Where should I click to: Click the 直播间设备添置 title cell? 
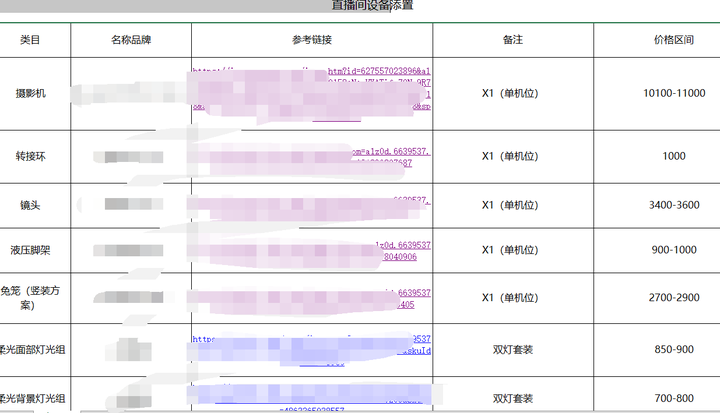coord(372,5)
